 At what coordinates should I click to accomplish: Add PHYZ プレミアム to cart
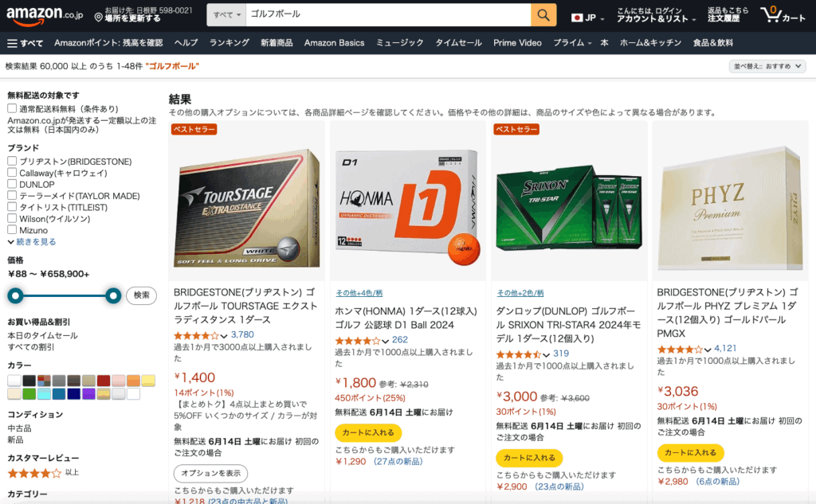point(690,453)
